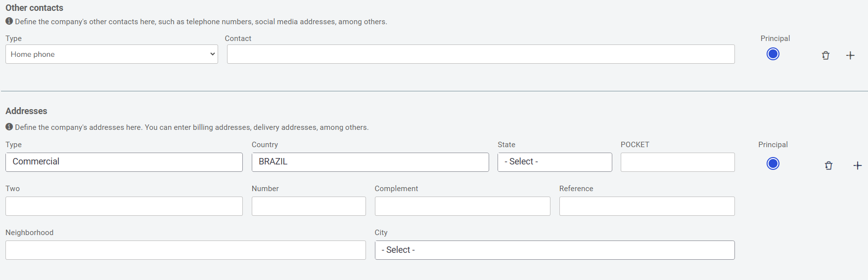The image size is (868, 280).
Task: Click the POCKET input field
Action: tap(678, 162)
